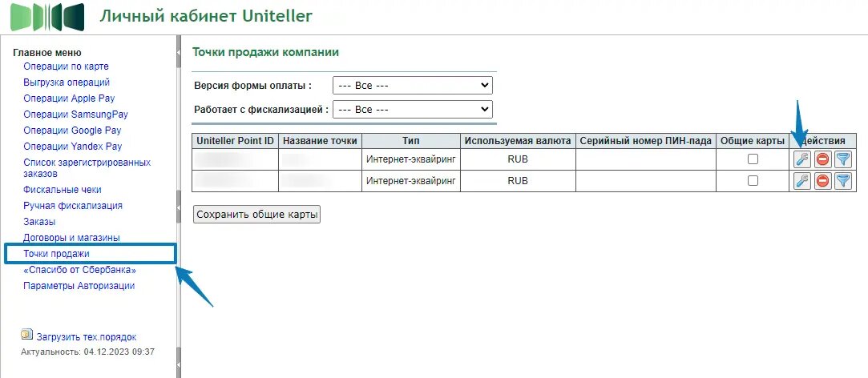Click middle splitter arrow on sidebar edge
This screenshot has height=378, width=868.
tap(178, 207)
